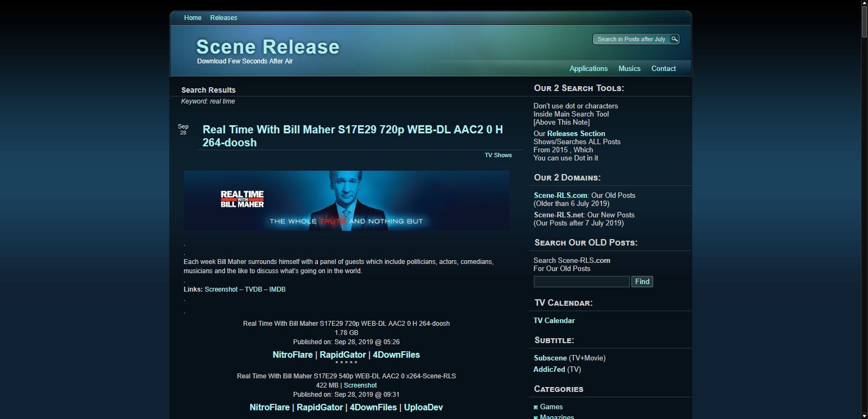Visit the Scene-RLS.net new posts domain
Image resolution: width=868 pixels, height=419 pixels.
pyautogui.click(x=559, y=215)
